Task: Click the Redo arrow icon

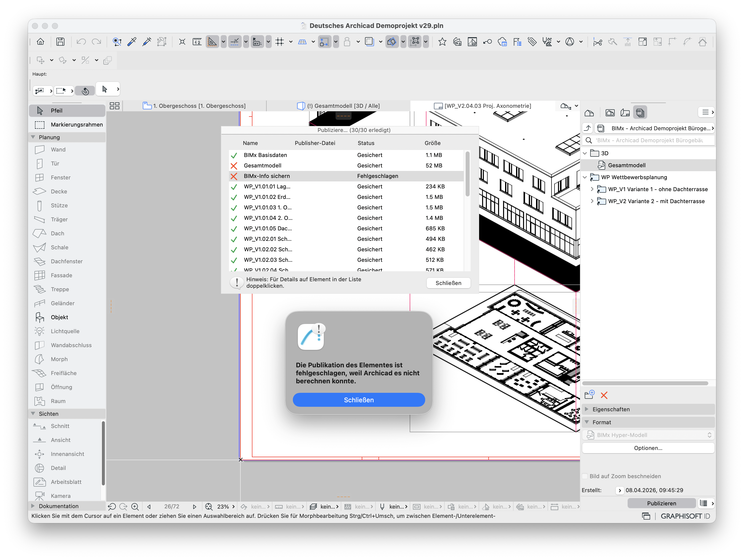Action: pos(97,42)
